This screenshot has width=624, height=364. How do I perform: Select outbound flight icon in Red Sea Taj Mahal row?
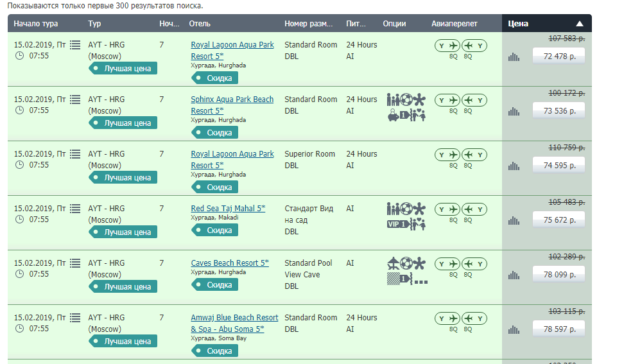click(447, 209)
